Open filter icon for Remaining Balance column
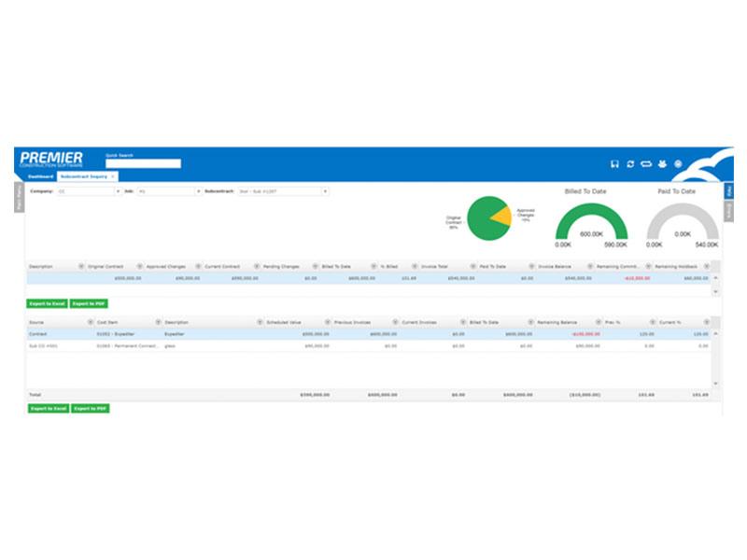This screenshot has width=747, height=560. [599, 322]
